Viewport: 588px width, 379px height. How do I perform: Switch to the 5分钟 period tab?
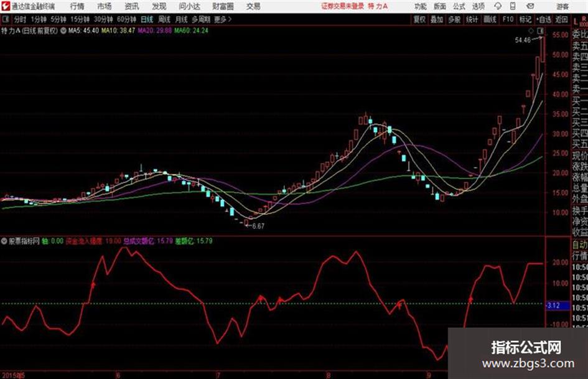coord(58,19)
